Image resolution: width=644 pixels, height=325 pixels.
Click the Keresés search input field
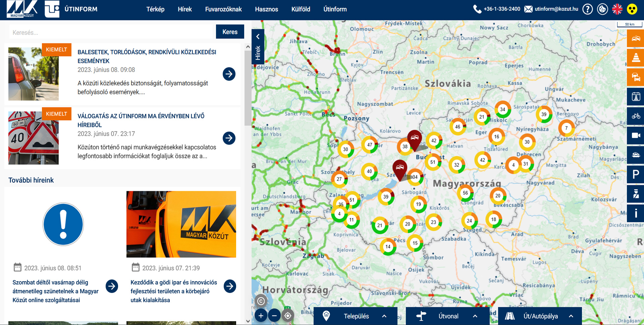pos(111,32)
